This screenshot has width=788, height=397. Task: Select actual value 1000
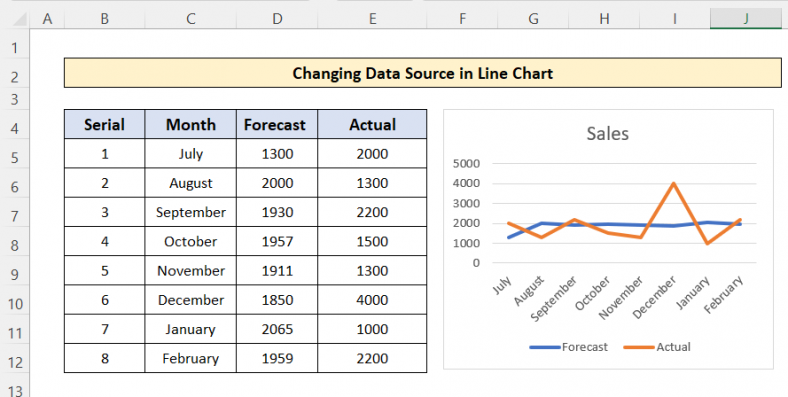372,329
